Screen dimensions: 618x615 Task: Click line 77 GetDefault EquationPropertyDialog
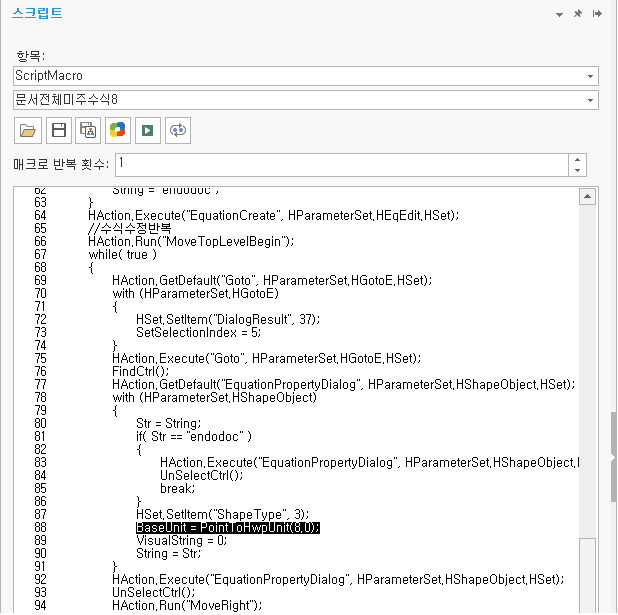344,384
